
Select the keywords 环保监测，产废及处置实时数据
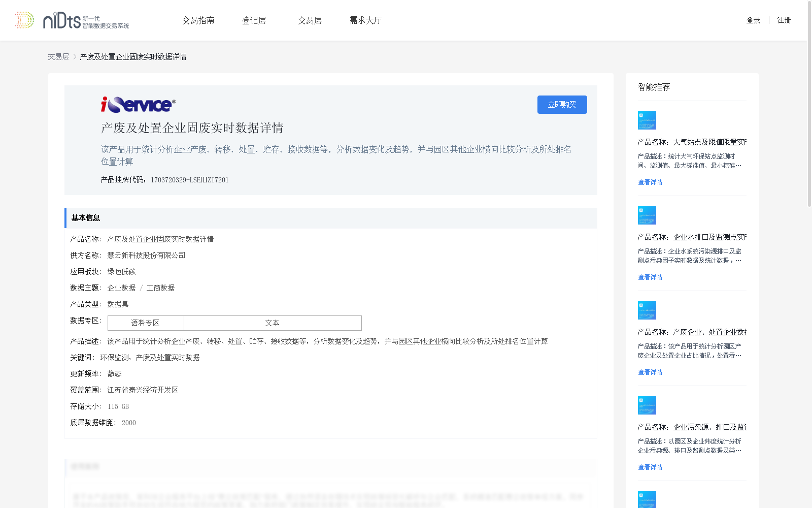click(150, 358)
